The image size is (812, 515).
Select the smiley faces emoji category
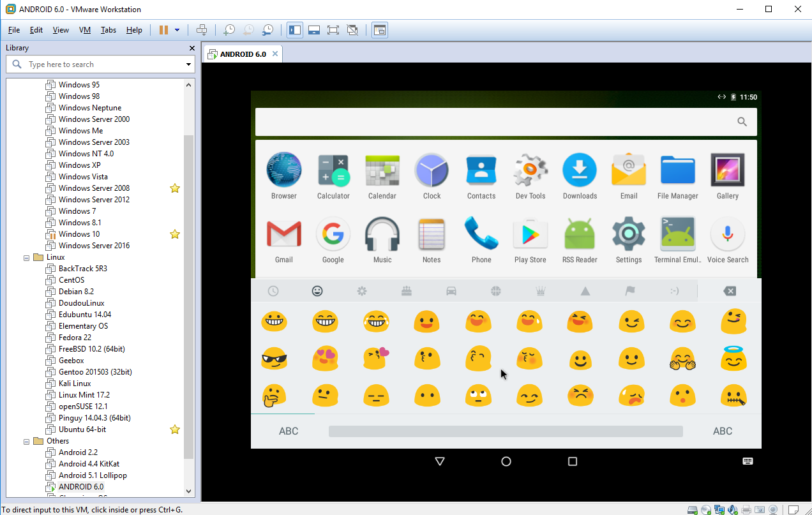coord(317,291)
